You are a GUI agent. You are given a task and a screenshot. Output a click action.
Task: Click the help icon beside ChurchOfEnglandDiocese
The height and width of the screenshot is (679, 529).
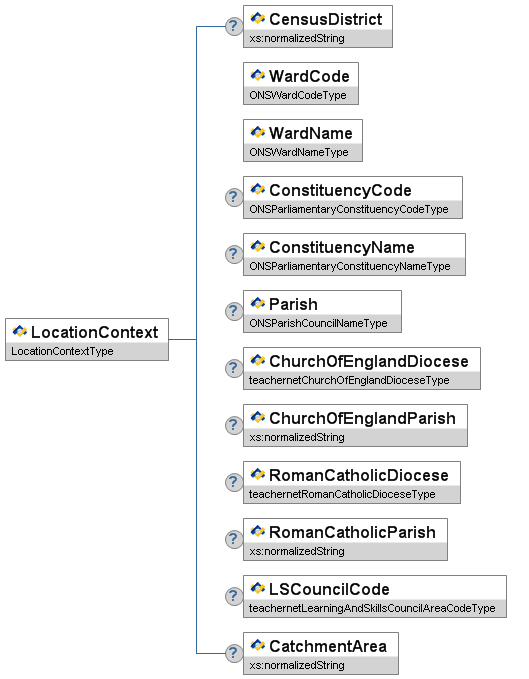point(234,369)
